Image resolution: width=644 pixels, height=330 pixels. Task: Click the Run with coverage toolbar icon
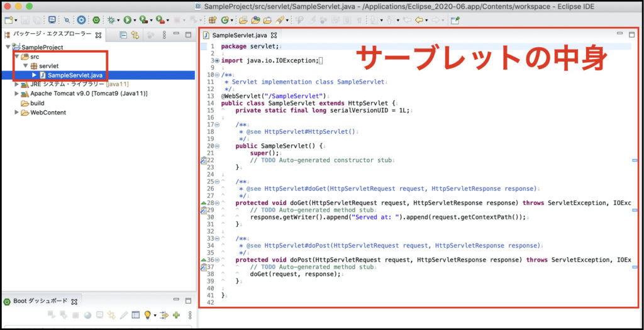tap(143, 19)
